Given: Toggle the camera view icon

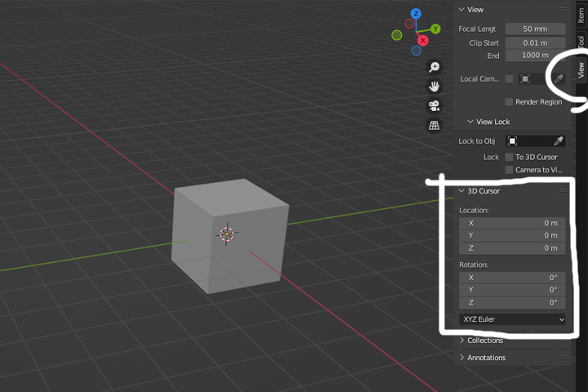Looking at the screenshot, I should pos(434,106).
